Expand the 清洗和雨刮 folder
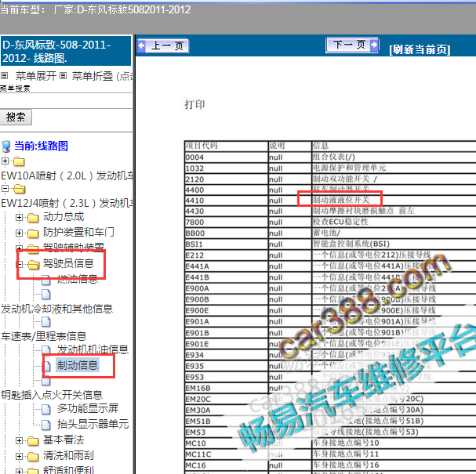Screen dimensions: 476x474 [19, 456]
